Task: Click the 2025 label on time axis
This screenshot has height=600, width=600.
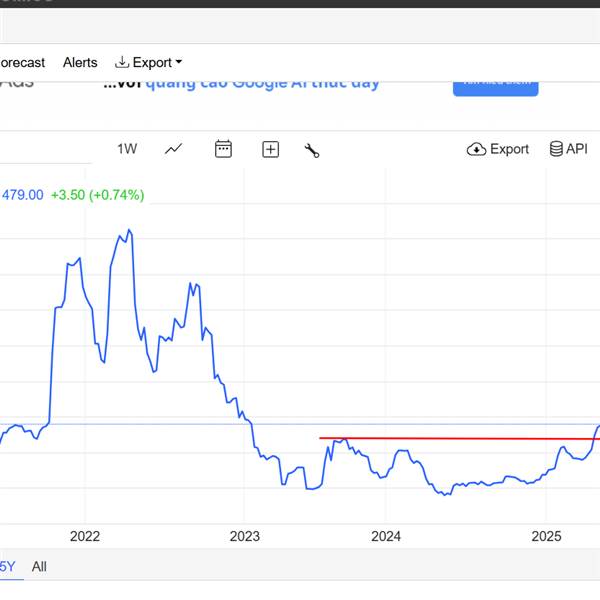Action: tap(545, 536)
